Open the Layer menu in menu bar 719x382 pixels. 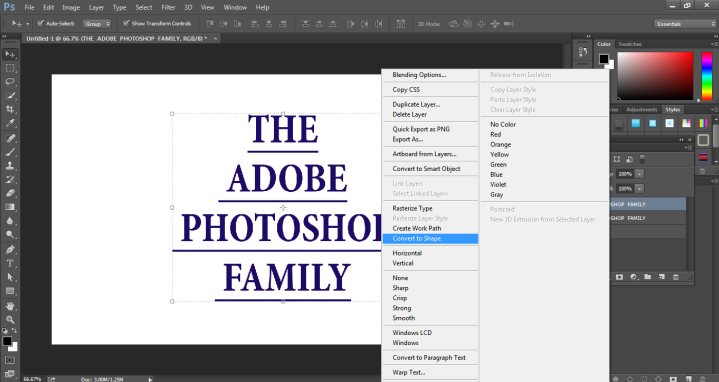tap(96, 7)
